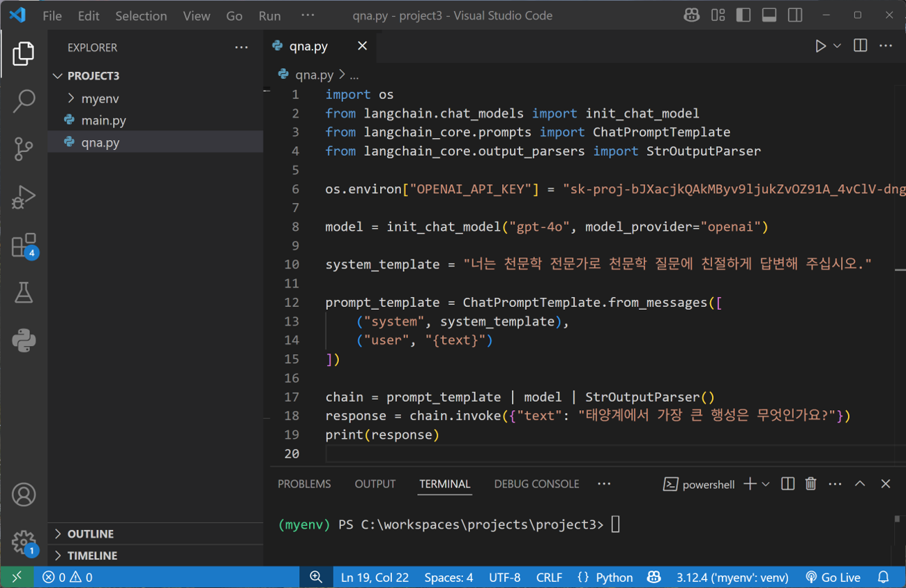The width and height of the screenshot is (906, 588).
Task: Open the Run menu
Action: (270, 15)
